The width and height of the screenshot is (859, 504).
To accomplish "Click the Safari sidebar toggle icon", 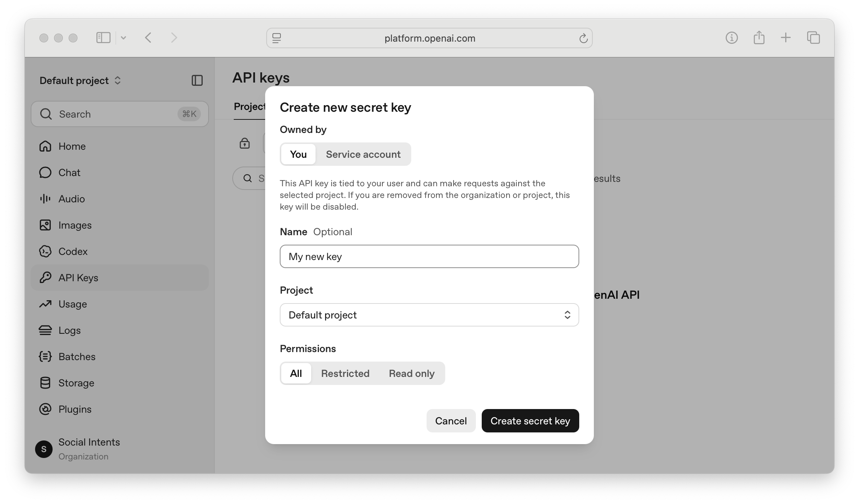I will (x=103, y=38).
